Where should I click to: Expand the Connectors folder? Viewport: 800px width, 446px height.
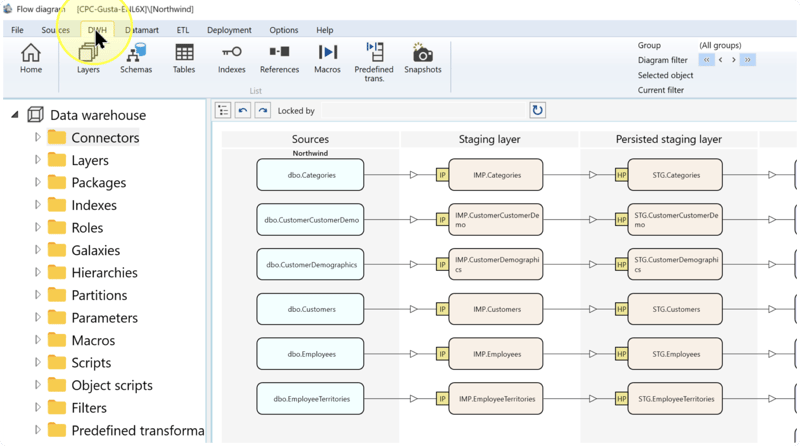37,137
